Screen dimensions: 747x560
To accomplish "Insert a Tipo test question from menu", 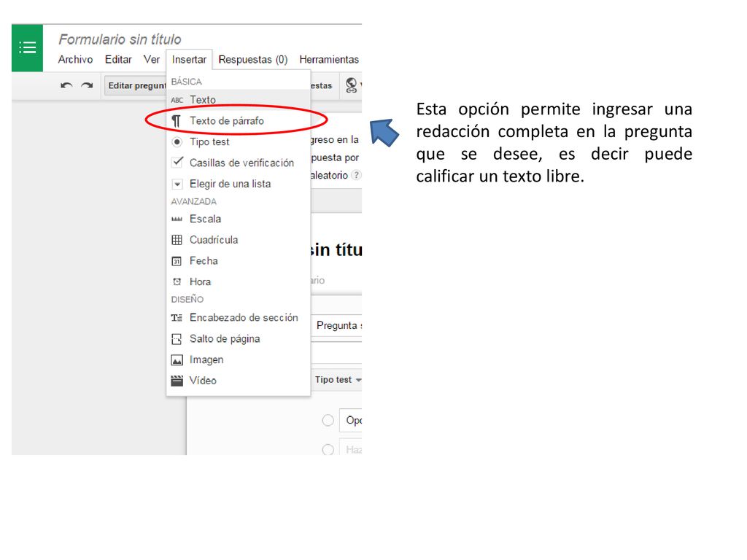I will [239, 142].
